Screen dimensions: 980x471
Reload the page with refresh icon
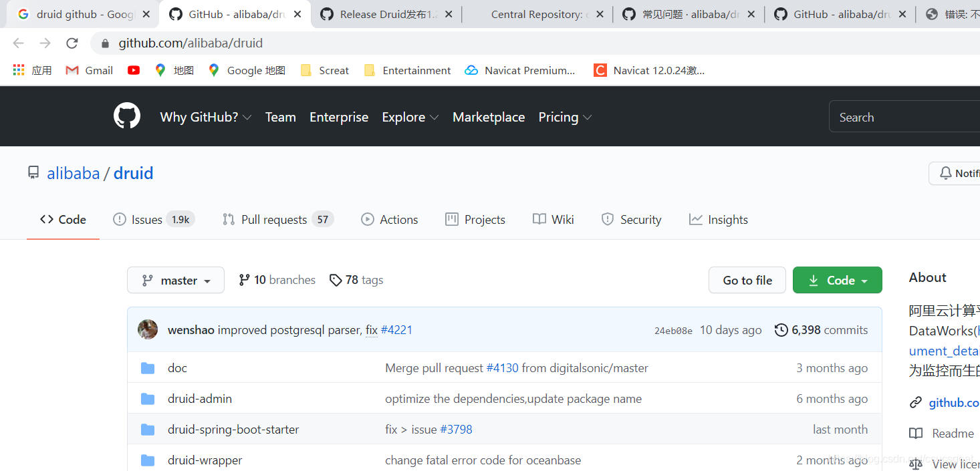pos(72,43)
